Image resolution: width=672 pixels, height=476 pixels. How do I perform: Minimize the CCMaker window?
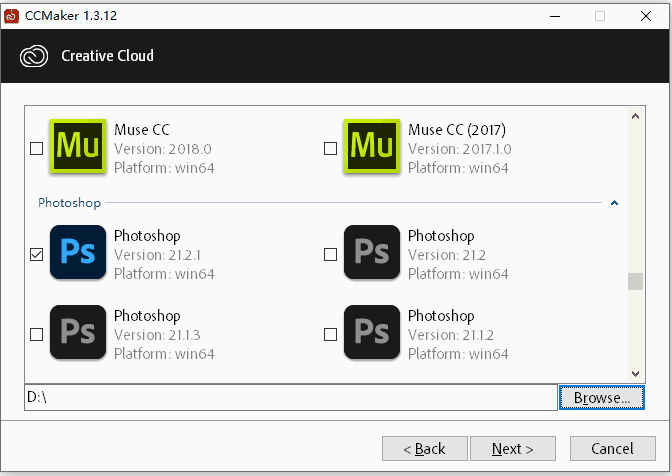point(555,16)
